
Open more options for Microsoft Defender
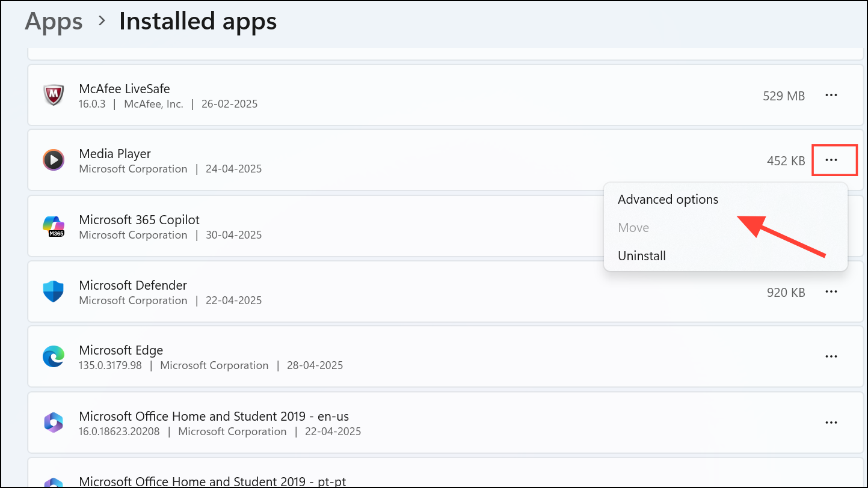[831, 291]
